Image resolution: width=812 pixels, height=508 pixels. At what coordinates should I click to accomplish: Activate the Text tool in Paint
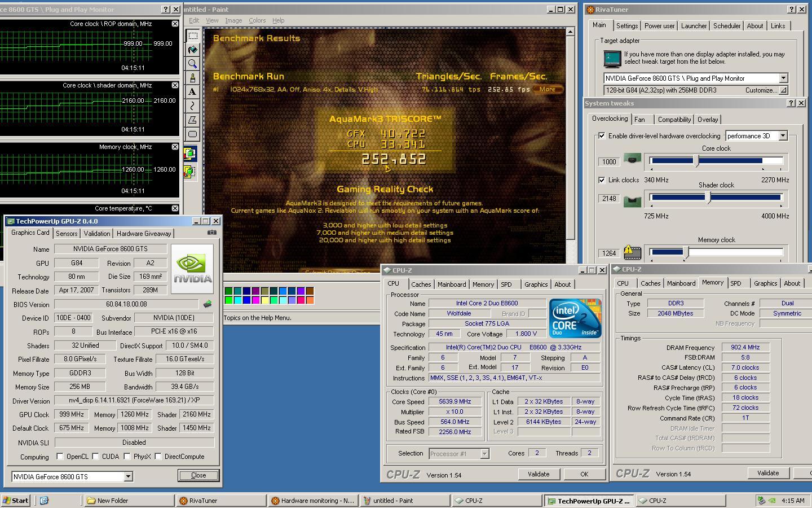[x=192, y=92]
